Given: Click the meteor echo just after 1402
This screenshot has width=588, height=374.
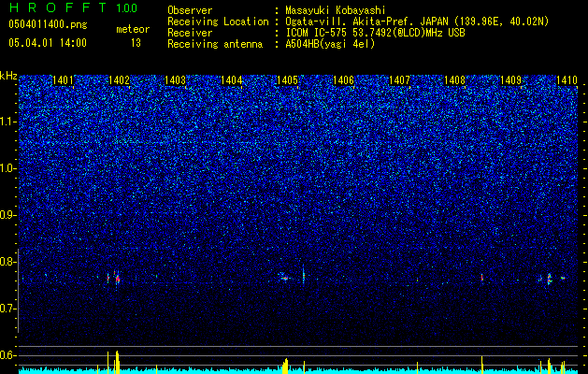Looking at the screenshot, I should 117,279.
